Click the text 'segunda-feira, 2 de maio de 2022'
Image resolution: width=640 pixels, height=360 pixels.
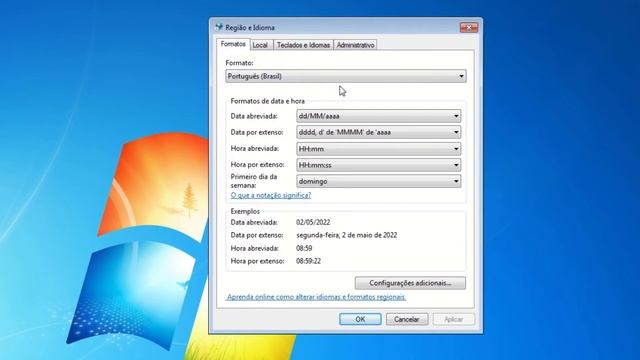pos(347,235)
